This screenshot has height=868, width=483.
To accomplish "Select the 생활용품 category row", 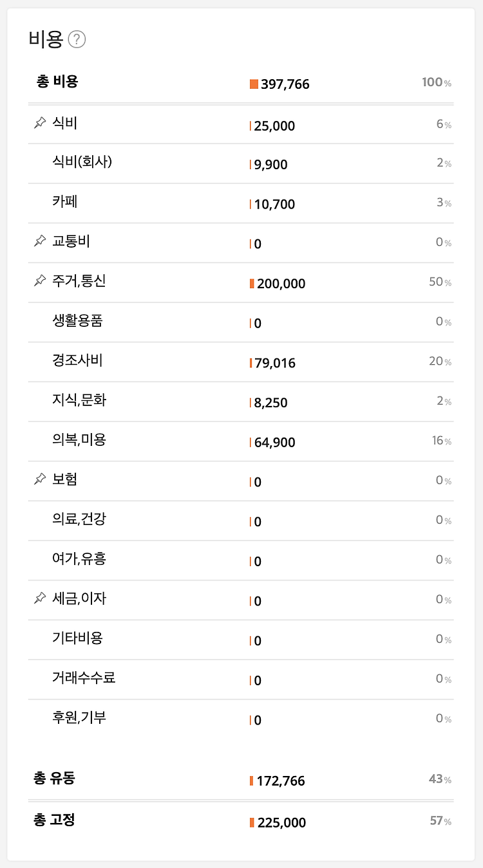I will (x=241, y=322).
